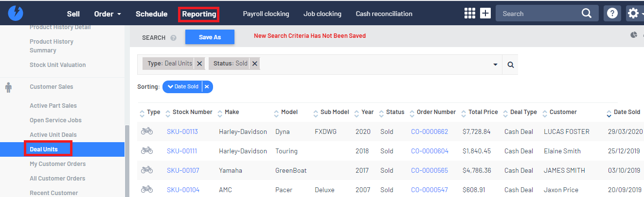This screenshot has width=644, height=197.
Task: Open the Reporting tab
Action: point(199,14)
